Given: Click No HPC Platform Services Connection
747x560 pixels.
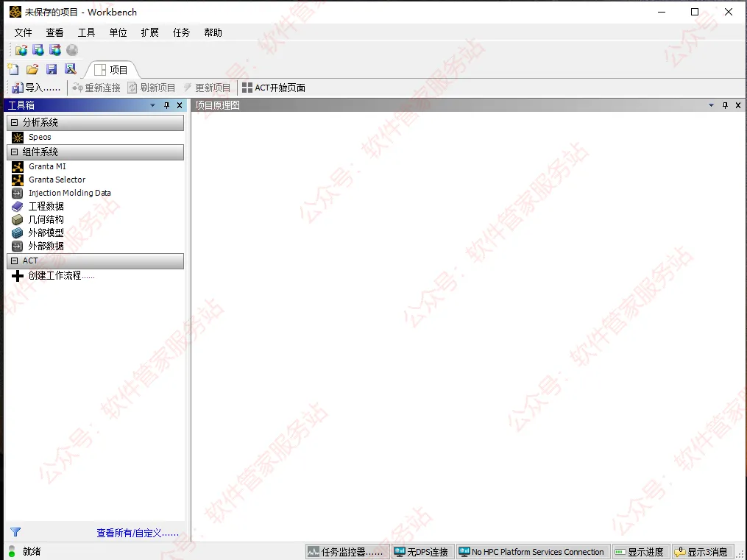Looking at the screenshot, I should [532, 552].
